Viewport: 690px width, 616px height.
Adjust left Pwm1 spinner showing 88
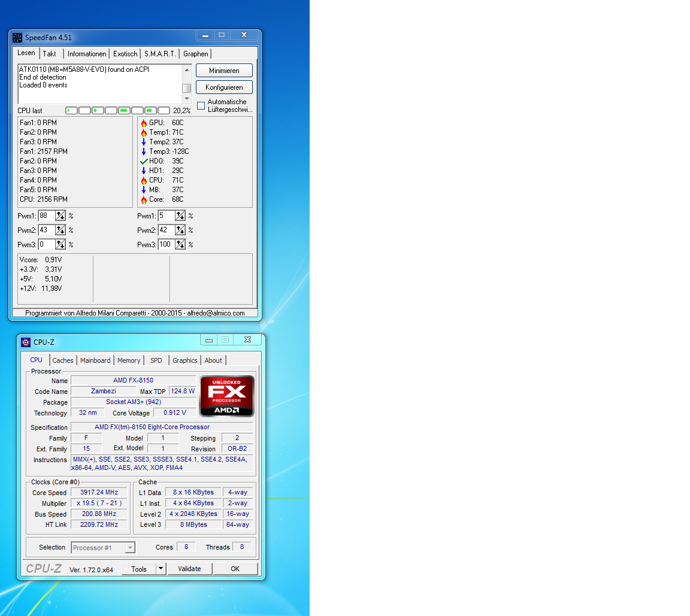point(60,216)
